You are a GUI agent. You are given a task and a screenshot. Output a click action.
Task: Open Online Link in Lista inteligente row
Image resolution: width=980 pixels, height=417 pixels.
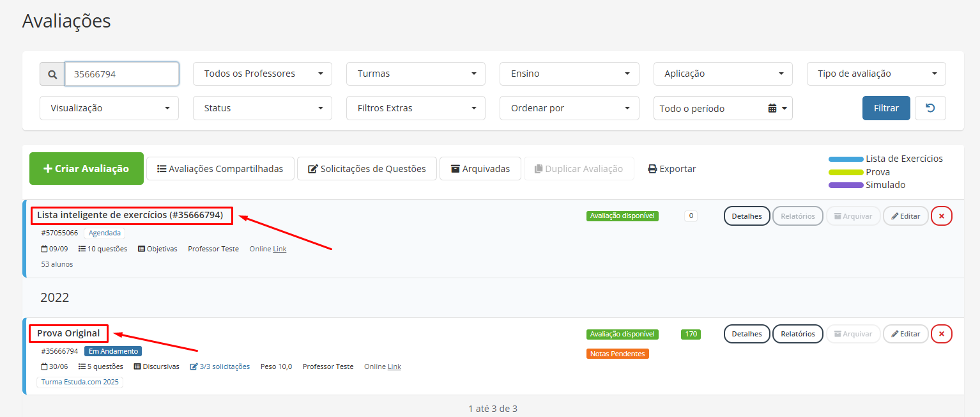pyautogui.click(x=279, y=249)
